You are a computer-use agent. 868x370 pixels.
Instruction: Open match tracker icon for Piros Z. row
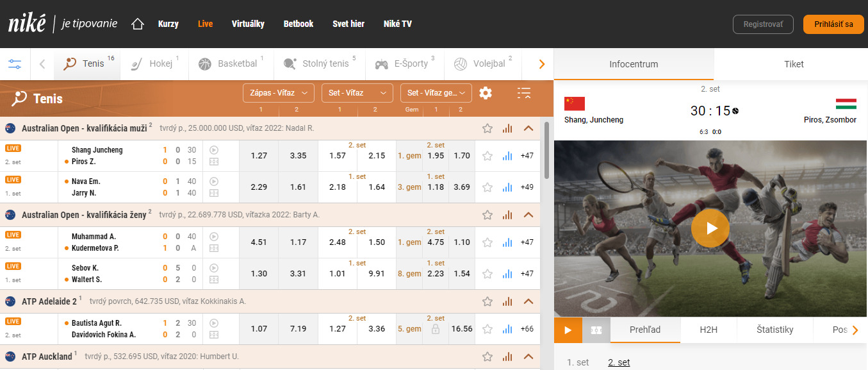[x=214, y=162]
